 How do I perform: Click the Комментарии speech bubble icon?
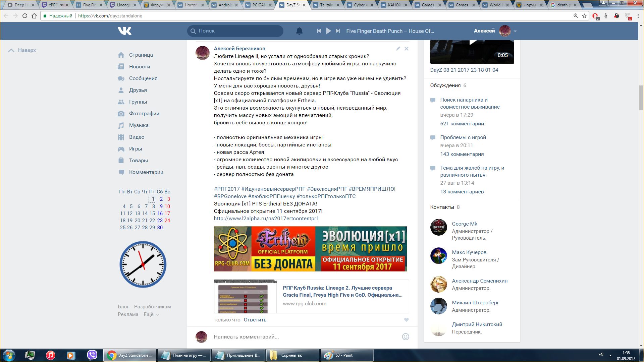coord(121,172)
